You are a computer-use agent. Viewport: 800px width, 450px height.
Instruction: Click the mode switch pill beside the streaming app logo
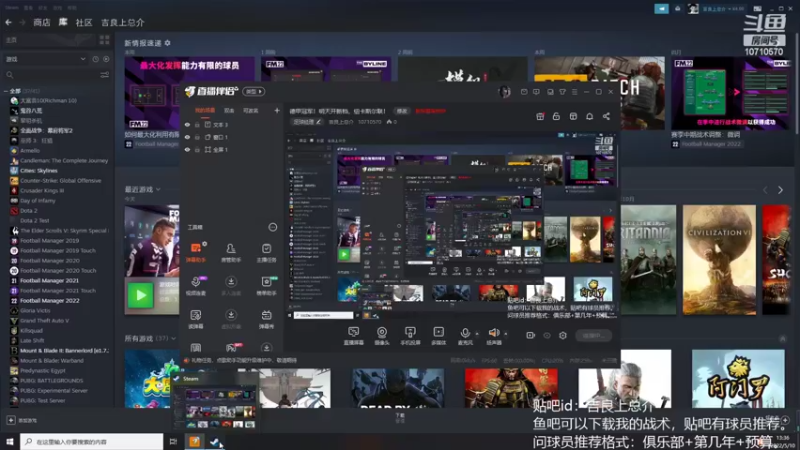tap(254, 91)
